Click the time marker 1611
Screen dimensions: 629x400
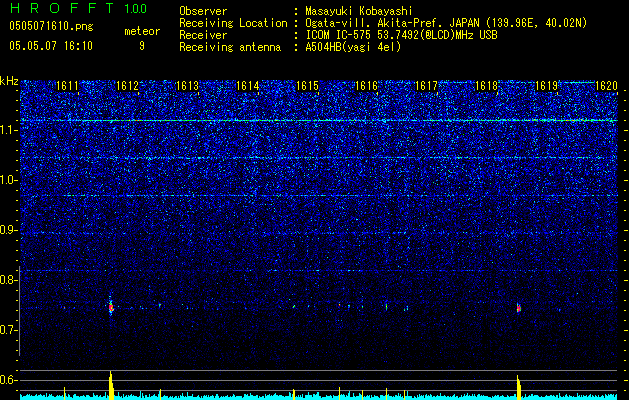(67, 86)
